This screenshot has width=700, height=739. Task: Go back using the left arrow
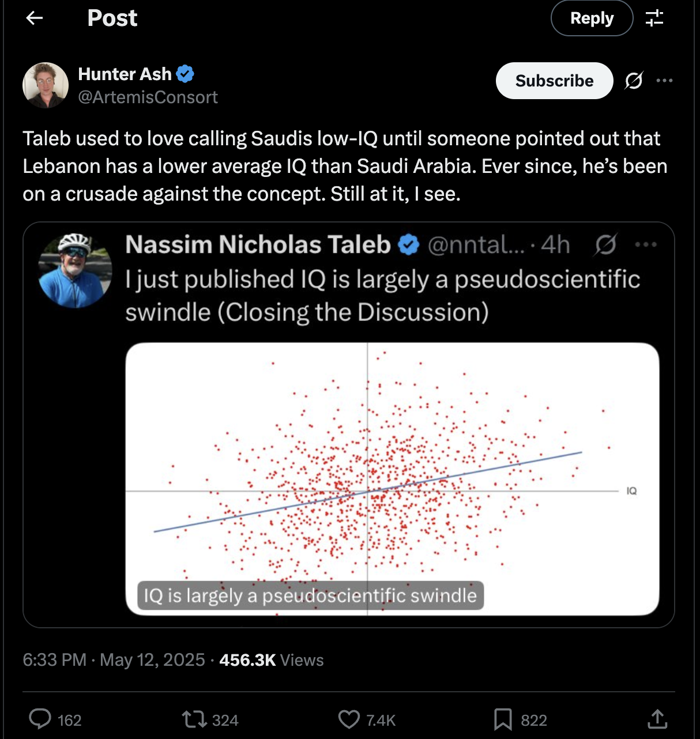(x=35, y=18)
